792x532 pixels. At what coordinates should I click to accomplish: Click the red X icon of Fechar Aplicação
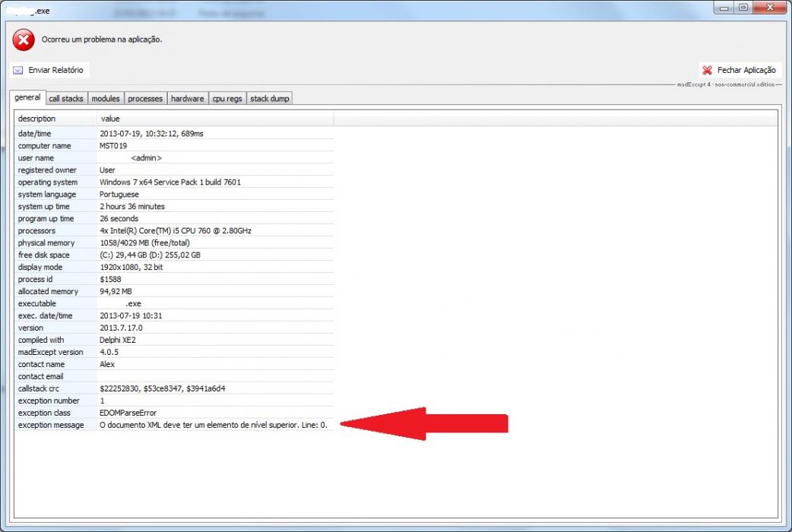(707, 70)
